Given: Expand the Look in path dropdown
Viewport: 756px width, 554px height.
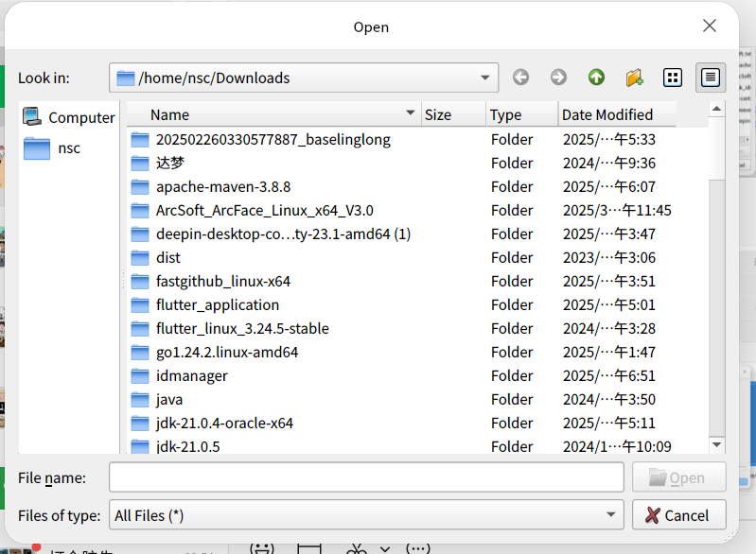Looking at the screenshot, I should tap(485, 78).
